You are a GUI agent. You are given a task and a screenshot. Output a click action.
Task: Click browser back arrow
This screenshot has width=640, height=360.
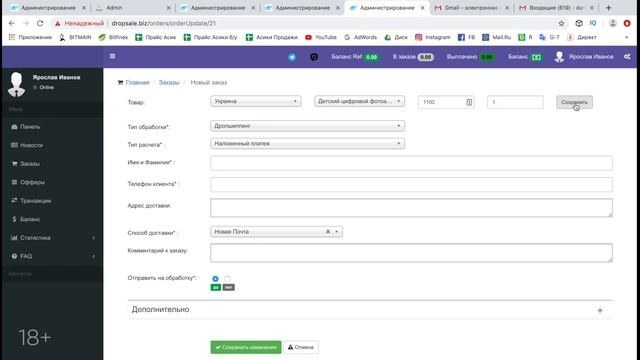[x=12, y=23]
